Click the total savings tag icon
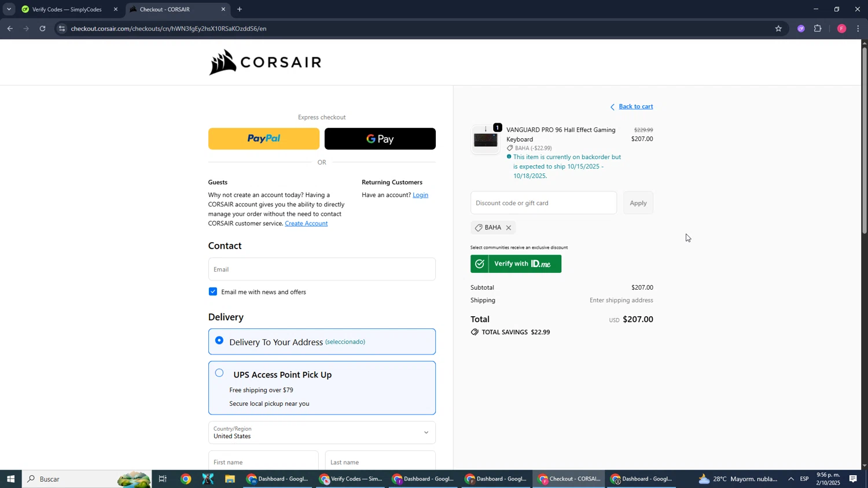The height and width of the screenshot is (488, 868). click(475, 332)
